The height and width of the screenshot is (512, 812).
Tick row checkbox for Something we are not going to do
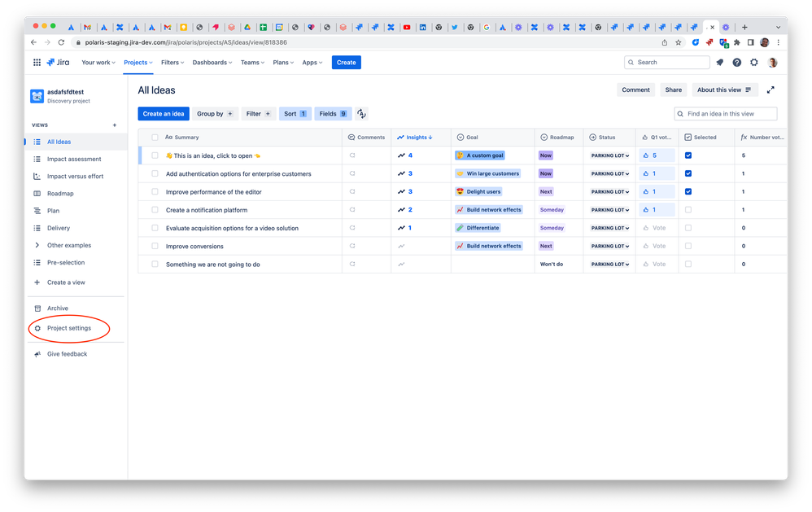(x=155, y=265)
